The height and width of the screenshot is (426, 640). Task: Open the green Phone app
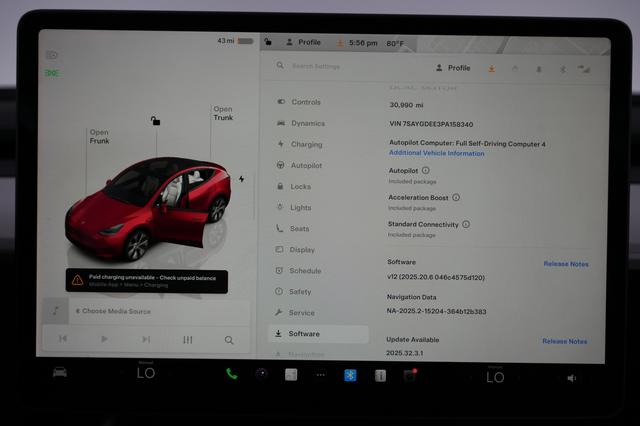[x=232, y=373]
